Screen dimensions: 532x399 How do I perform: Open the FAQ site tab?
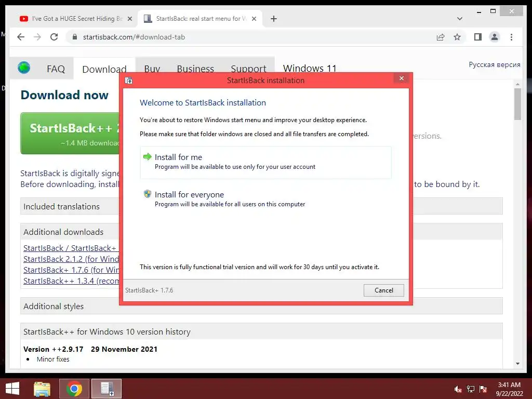coord(56,69)
